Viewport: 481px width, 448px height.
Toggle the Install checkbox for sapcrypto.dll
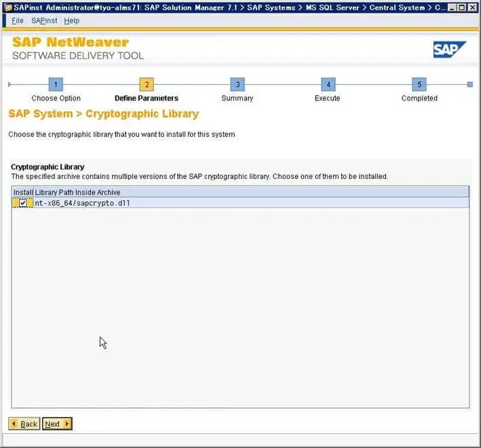[x=22, y=203]
